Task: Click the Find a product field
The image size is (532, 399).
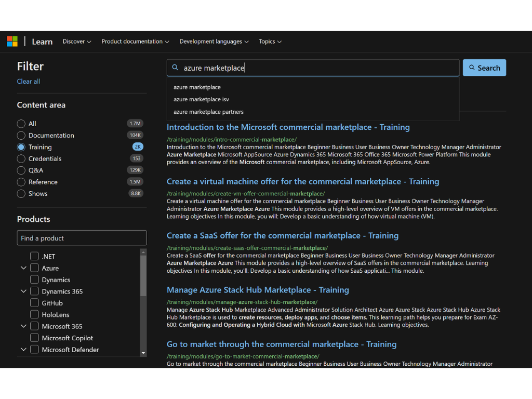Action: coord(82,238)
